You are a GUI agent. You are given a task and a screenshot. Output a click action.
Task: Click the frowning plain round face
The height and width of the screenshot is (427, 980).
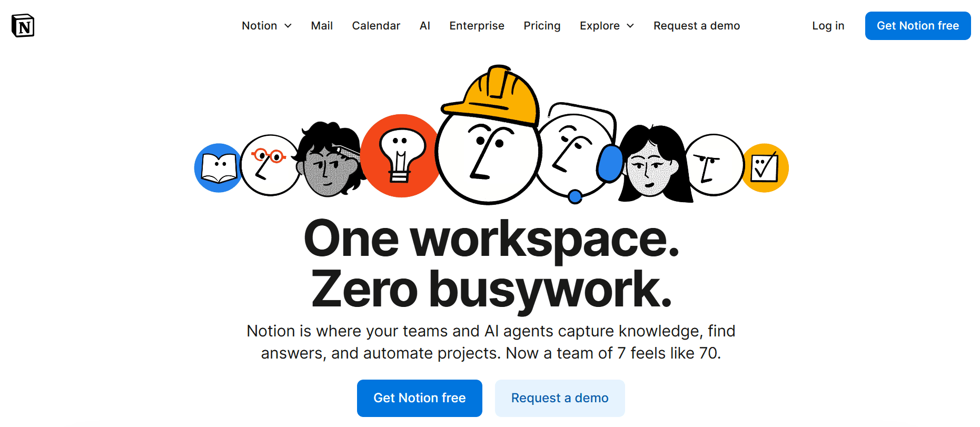(714, 165)
